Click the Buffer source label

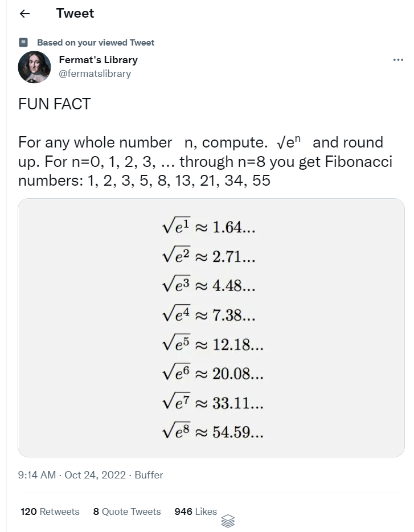tap(149, 474)
